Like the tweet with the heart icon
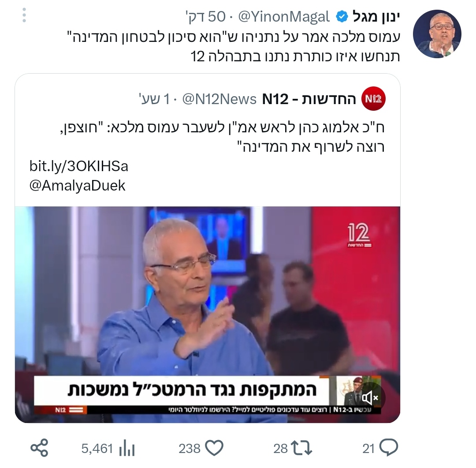 (214, 448)
